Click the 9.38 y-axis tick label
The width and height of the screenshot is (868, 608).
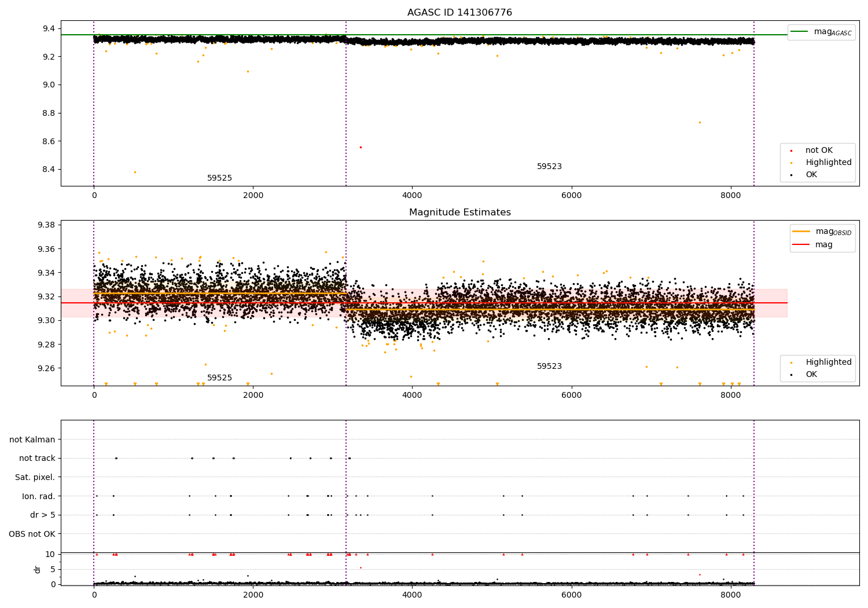pyautogui.click(x=46, y=225)
